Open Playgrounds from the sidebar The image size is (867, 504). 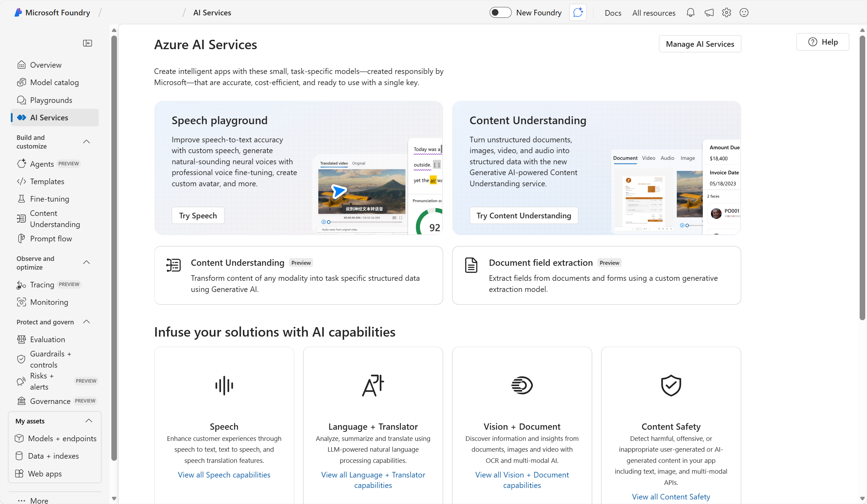click(x=51, y=100)
